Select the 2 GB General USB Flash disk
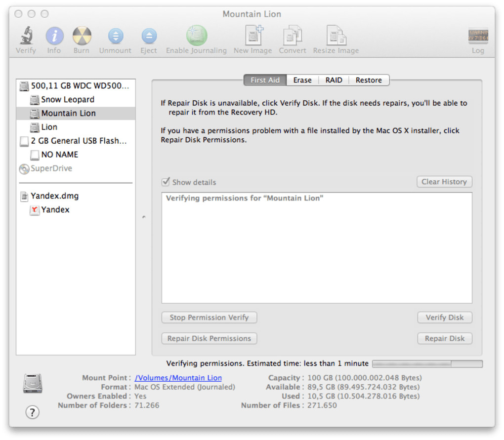The image size is (504, 440). pos(76,141)
